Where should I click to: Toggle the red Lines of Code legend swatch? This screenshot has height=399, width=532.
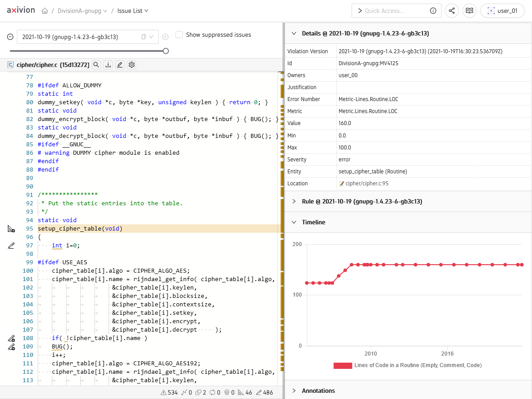pos(343,365)
